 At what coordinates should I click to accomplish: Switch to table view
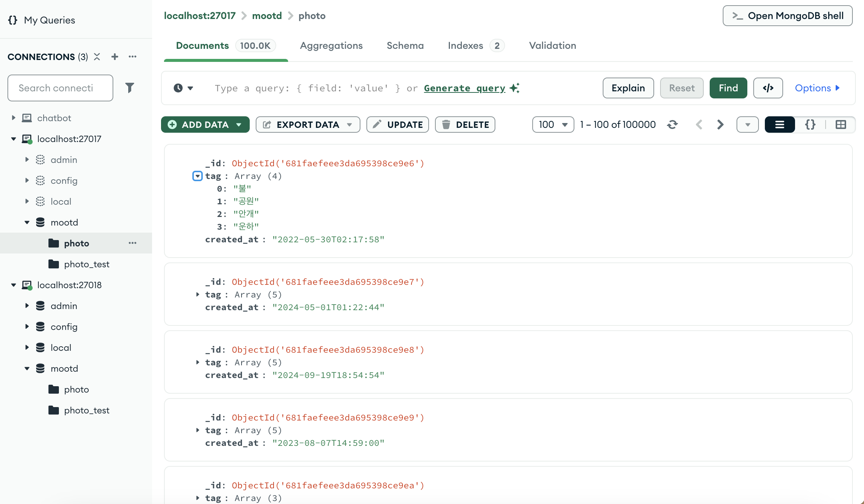coord(841,125)
